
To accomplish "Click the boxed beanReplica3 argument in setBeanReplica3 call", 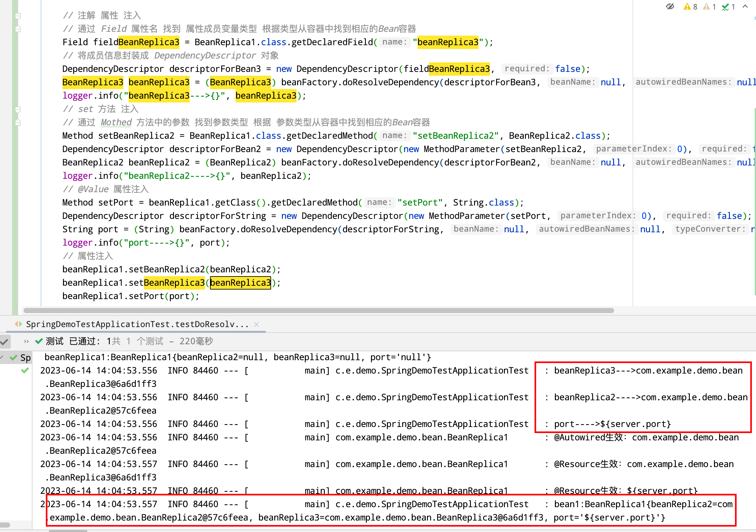I will coord(240,283).
